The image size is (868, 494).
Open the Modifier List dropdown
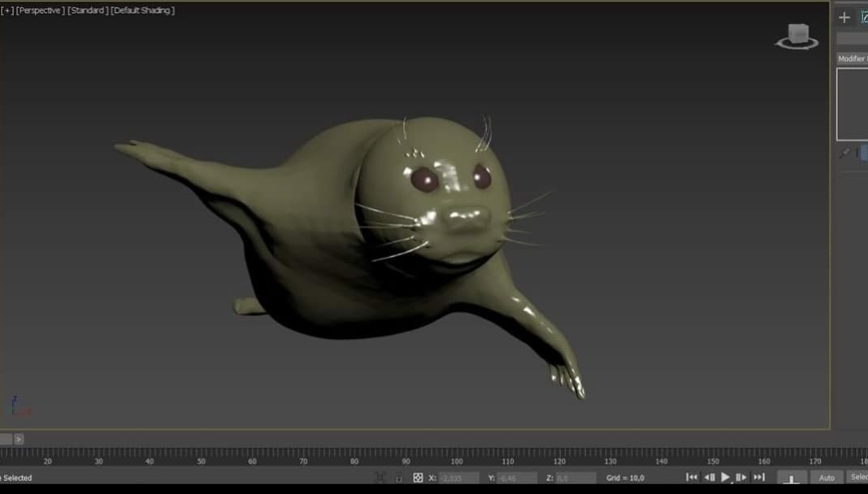852,58
